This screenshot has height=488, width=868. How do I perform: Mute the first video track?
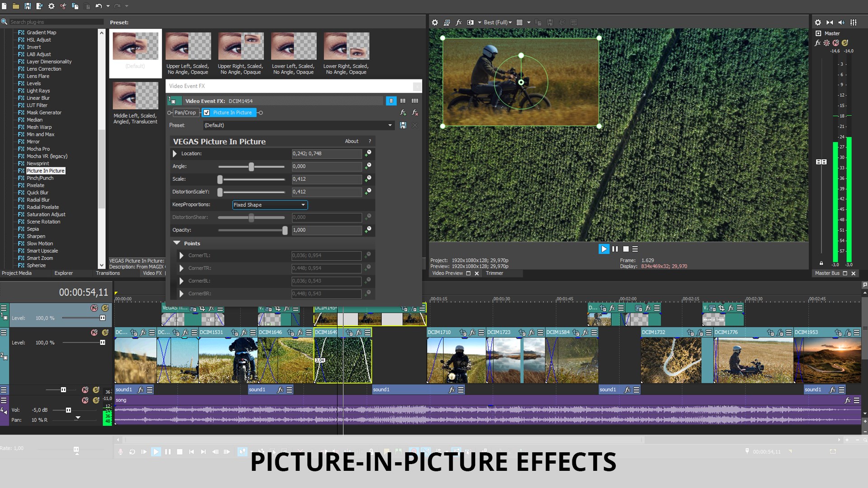click(x=94, y=308)
